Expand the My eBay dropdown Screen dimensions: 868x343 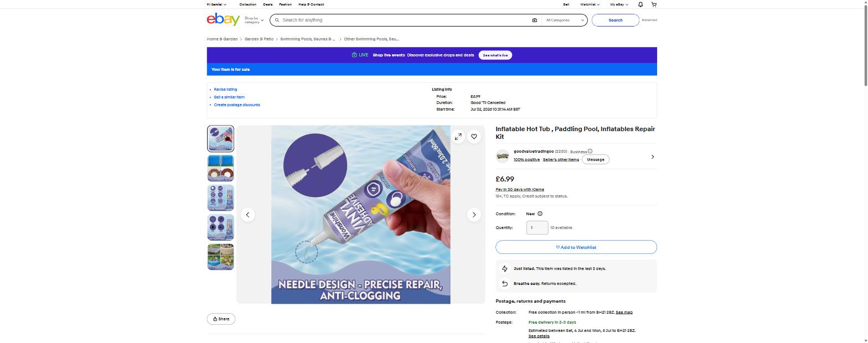[x=619, y=4]
